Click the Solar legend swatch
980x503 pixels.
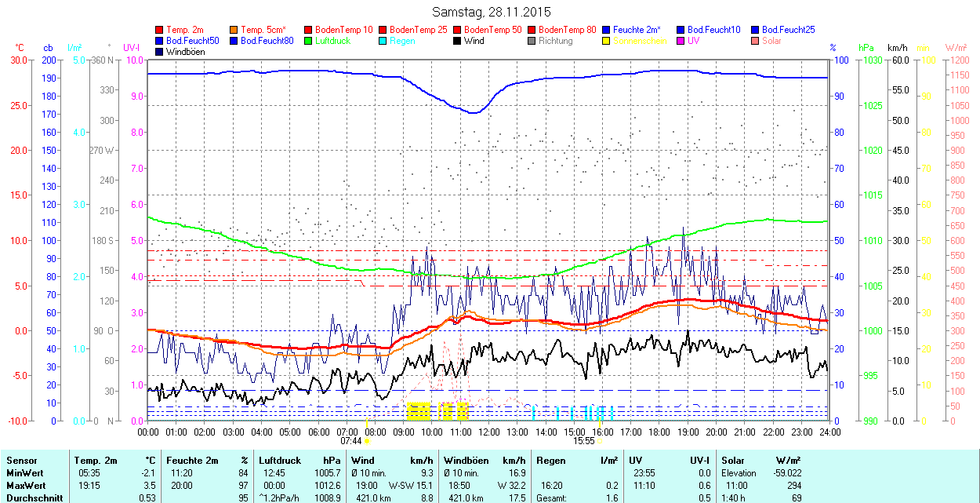click(x=755, y=41)
